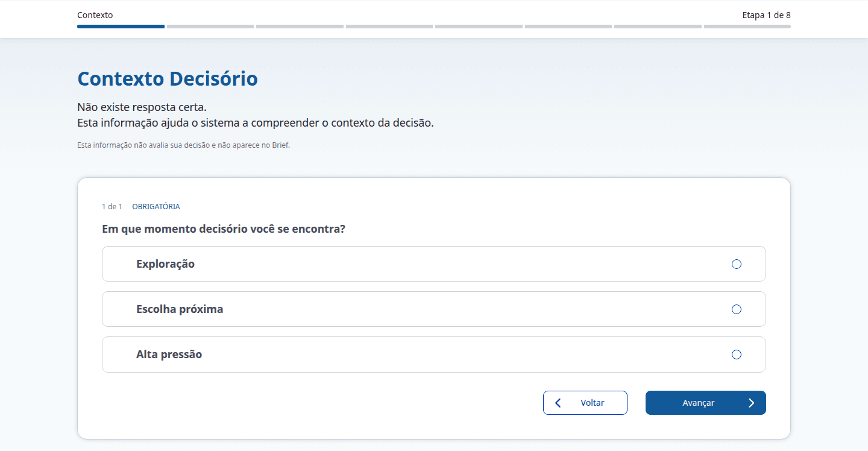
Task: Click the Avançar button
Action: 706,403
